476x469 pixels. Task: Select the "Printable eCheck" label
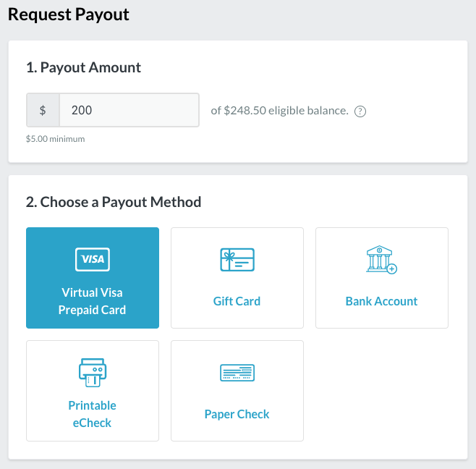pyautogui.click(x=93, y=414)
